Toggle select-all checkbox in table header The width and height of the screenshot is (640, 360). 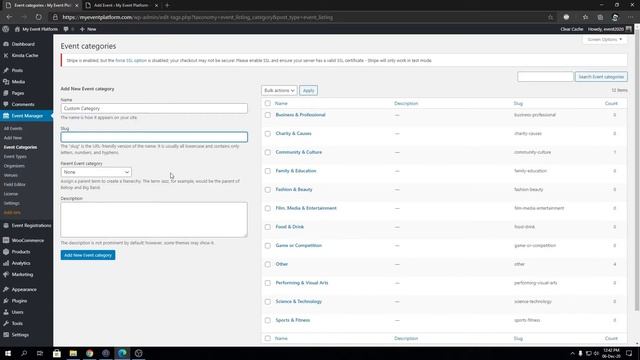268,104
